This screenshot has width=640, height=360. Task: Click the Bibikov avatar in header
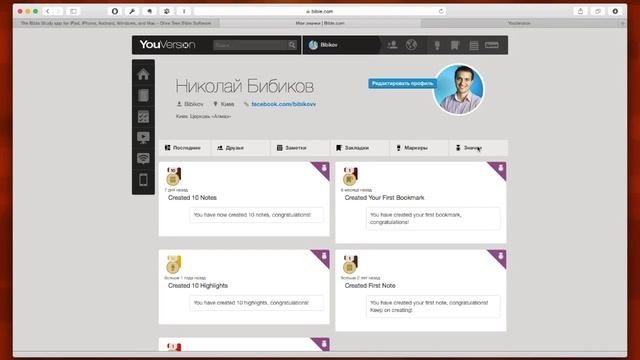click(313, 45)
